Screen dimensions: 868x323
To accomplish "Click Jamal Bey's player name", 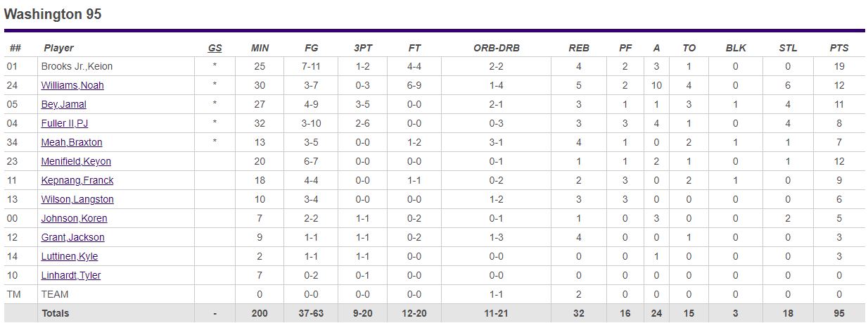I will (63, 104).
